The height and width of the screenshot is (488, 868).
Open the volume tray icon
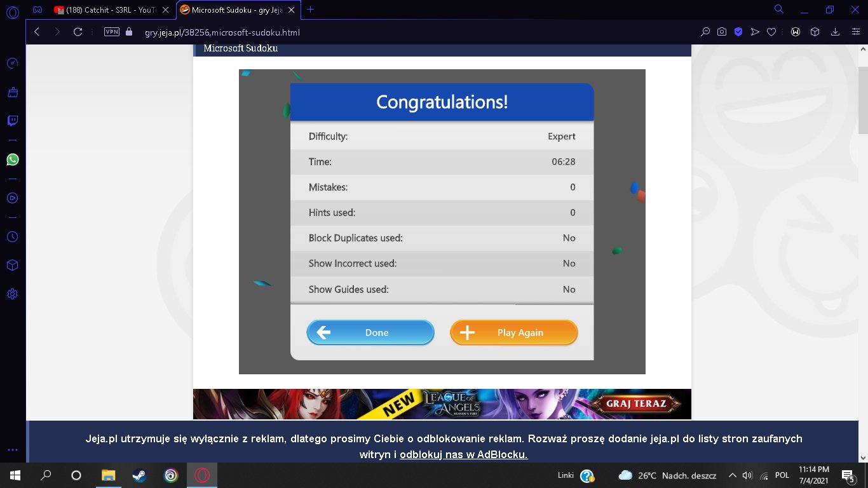coord(747,475)
